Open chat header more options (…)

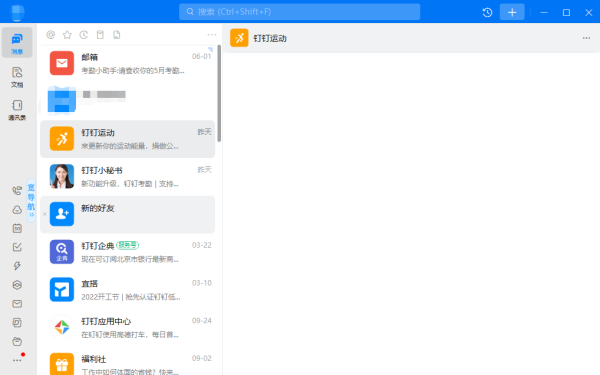586,38
